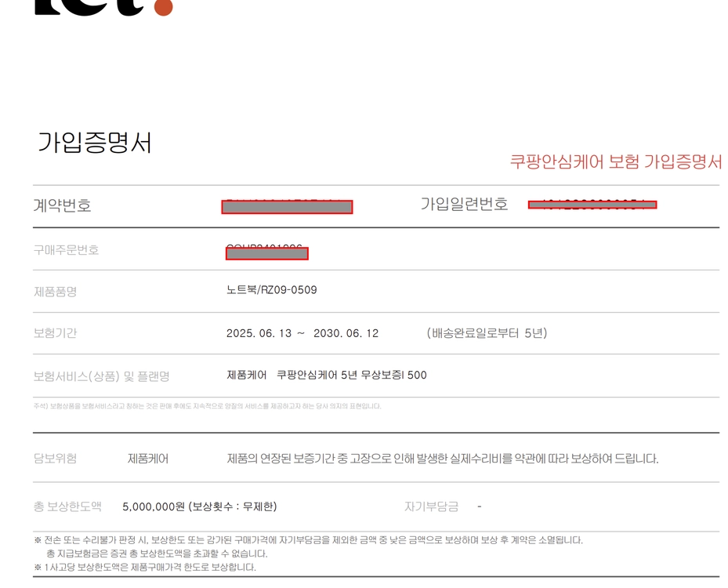Screen dimensions: 728x588
Task: Click the '가입증명서' heading
Action: (94, 142)
